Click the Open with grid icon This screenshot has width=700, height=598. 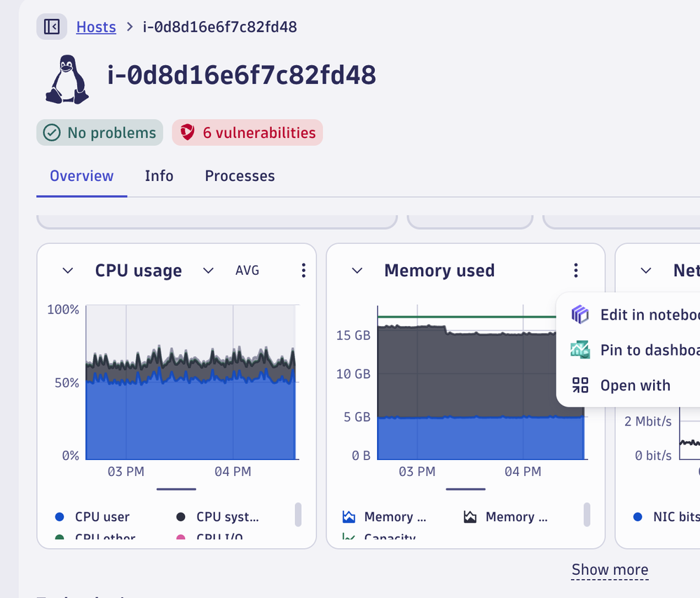pyautogui.click(x=580, y=386)
